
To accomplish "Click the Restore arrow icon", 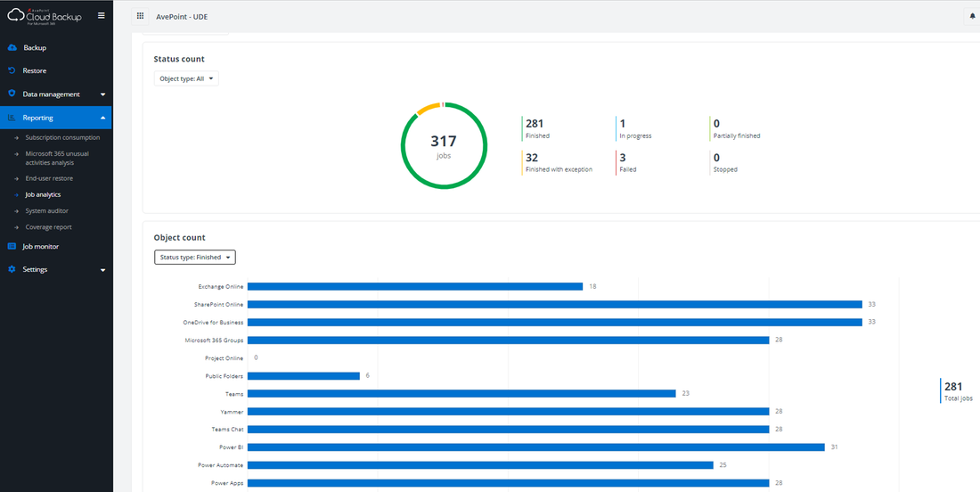I will coord(12,70).
